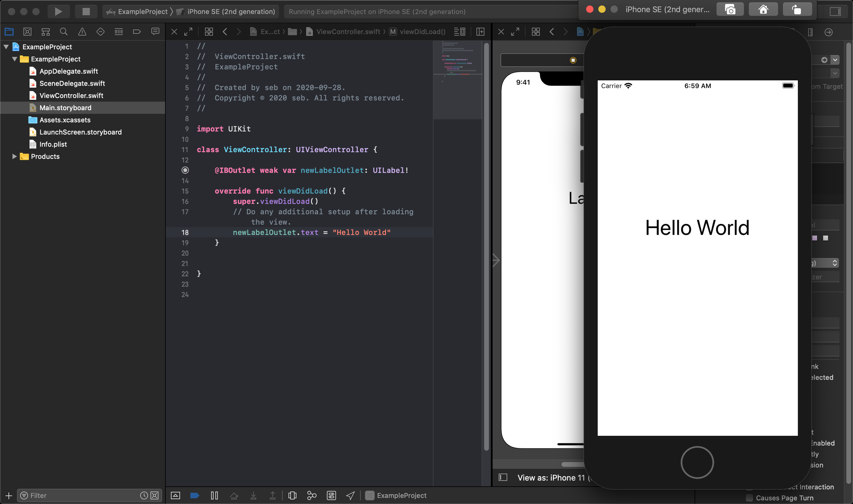Open the Find navigator magnifier icon
The height and width of the screenshot is (504, 853).
pyautogui.click(x=64, y=32)
